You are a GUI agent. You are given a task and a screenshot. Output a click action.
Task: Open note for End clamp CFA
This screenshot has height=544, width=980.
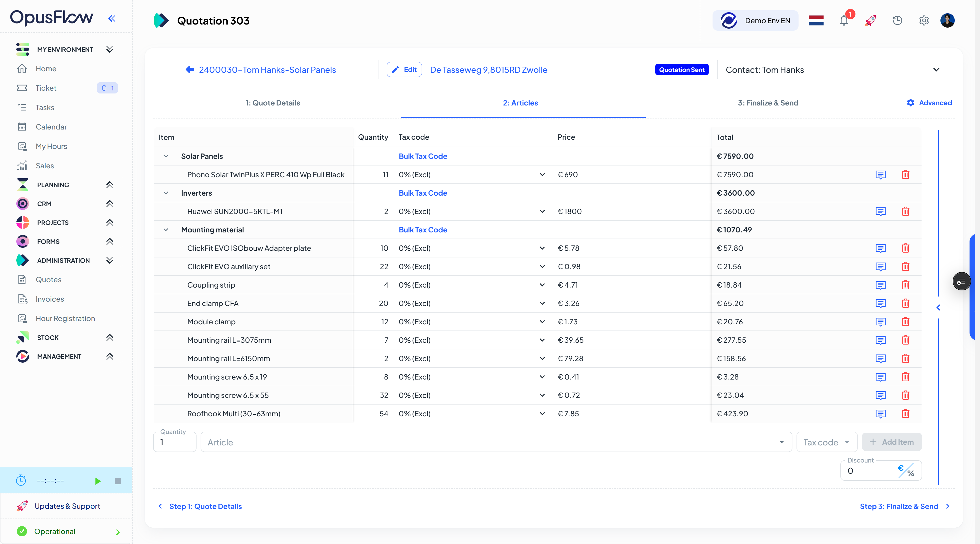click(x=880, y=303)
